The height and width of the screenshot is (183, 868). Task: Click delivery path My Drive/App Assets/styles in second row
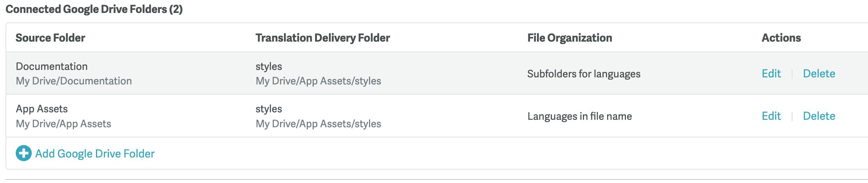[318, 124]
